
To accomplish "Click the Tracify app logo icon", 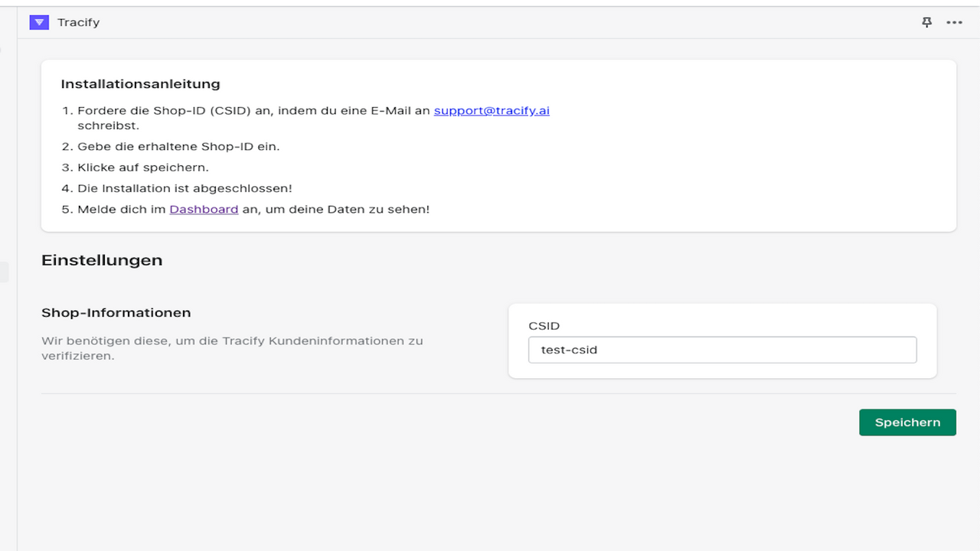I will (x=39, y=22).
